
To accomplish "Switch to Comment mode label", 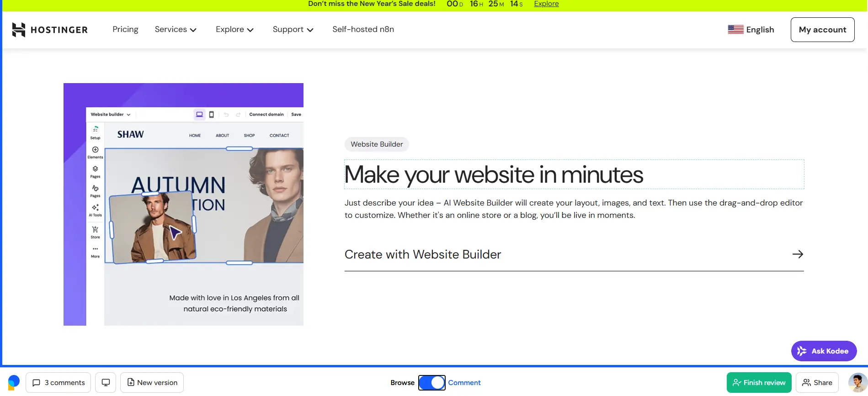I will click(x=464, y=383).
